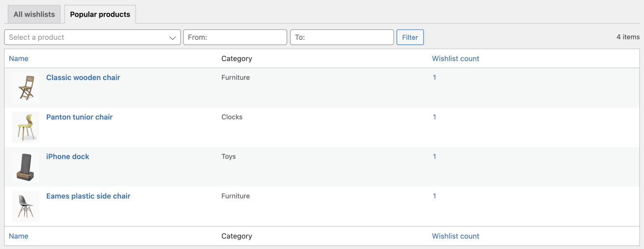Screen dimensions: 644x249
Task: Click wishlist count number for Classic wooden chair
Action: pyautogui.click(x=434, y=78)
